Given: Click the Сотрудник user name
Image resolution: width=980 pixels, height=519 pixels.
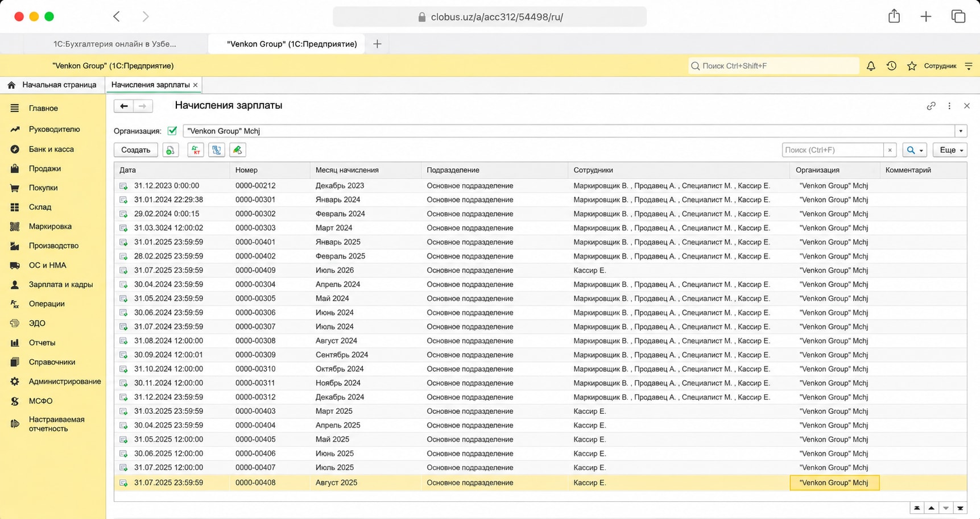Looking at the screenshot, I should (x=940, y=66).
